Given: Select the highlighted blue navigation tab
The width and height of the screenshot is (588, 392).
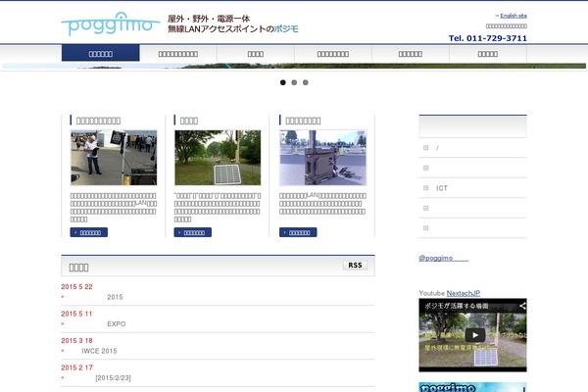Looking at the screenshot, I should click(101, 53).
